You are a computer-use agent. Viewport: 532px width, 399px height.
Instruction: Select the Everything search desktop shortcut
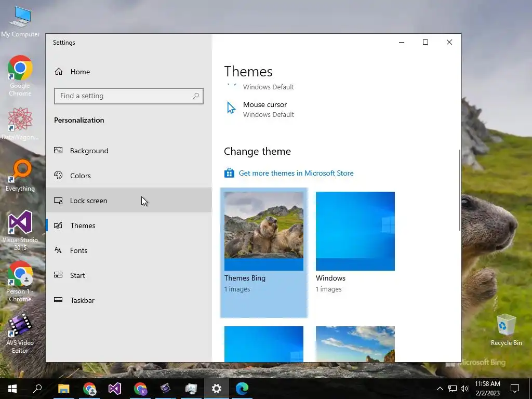tap(20, 176)
